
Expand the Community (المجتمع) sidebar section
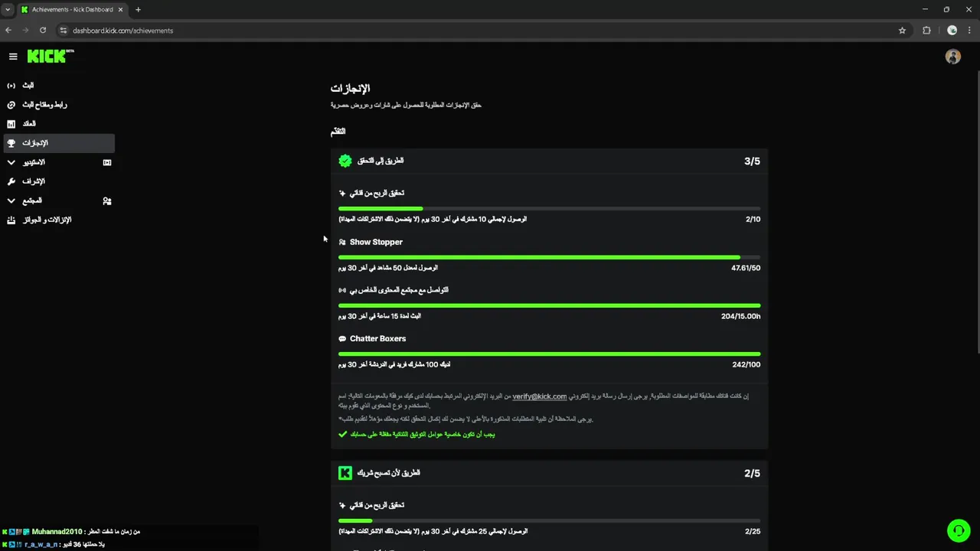point(32,201)
